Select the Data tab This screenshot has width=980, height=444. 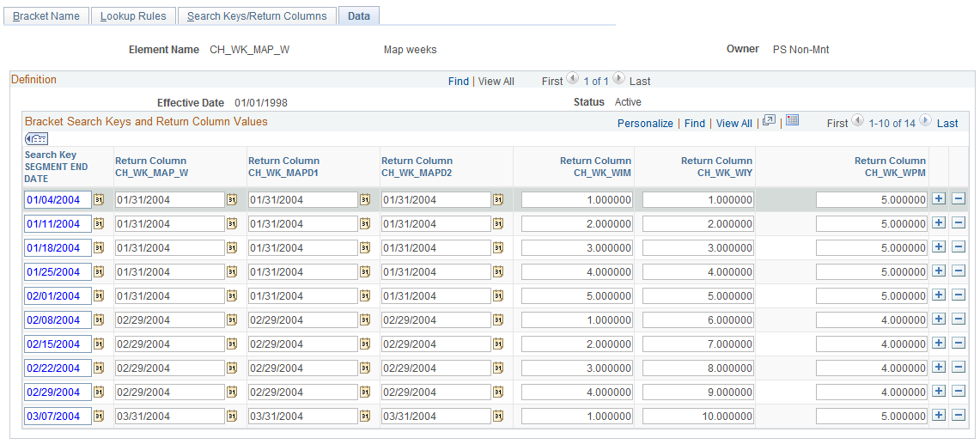359,16
